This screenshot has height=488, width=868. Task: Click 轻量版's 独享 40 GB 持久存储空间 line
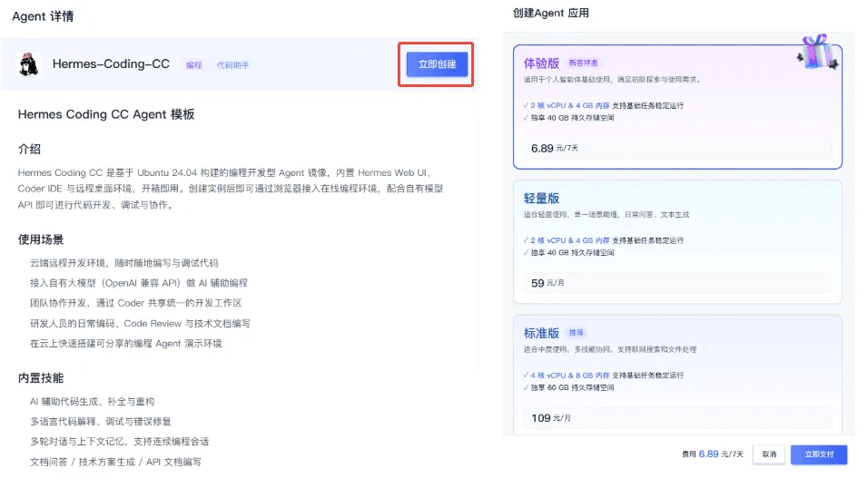click(568, 253)
